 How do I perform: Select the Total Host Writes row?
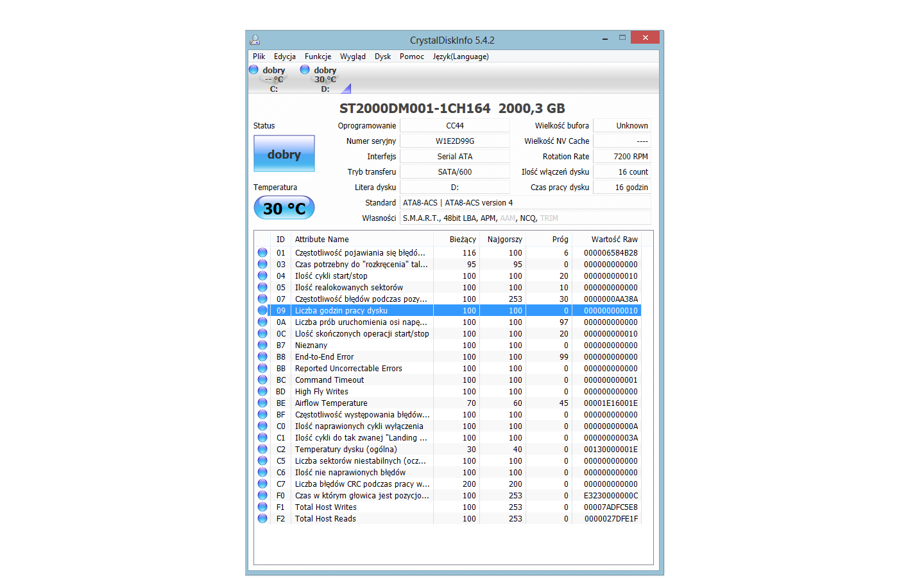point(448,507)
